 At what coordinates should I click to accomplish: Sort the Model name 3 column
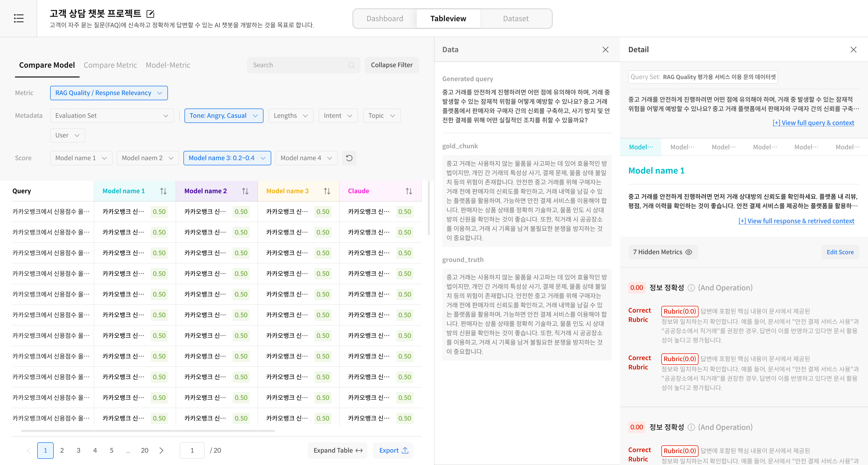[x=327, y=191]
